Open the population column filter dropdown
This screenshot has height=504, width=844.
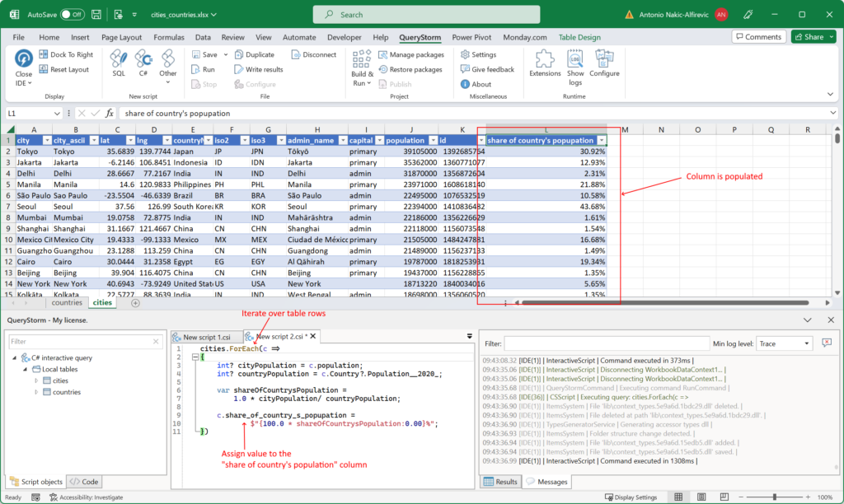431,141
